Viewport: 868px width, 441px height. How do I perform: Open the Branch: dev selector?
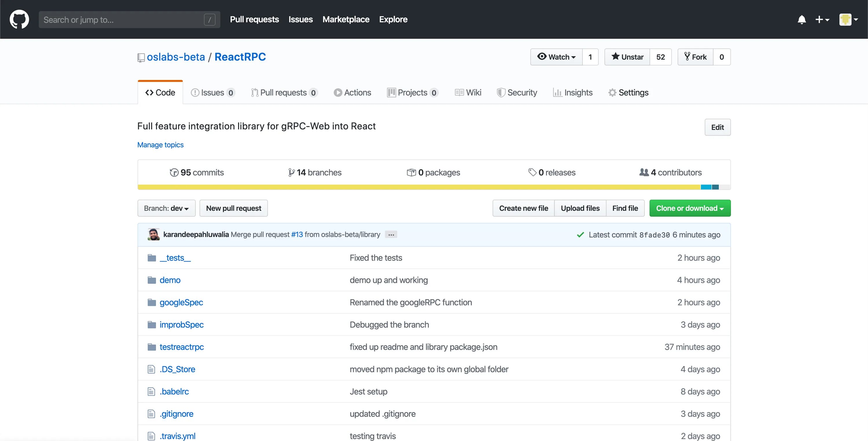[x=166, y=208]
